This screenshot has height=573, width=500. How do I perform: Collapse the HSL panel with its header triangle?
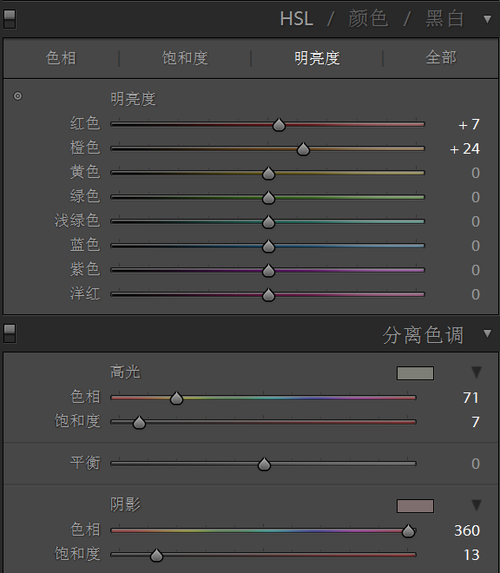(487, 19)
